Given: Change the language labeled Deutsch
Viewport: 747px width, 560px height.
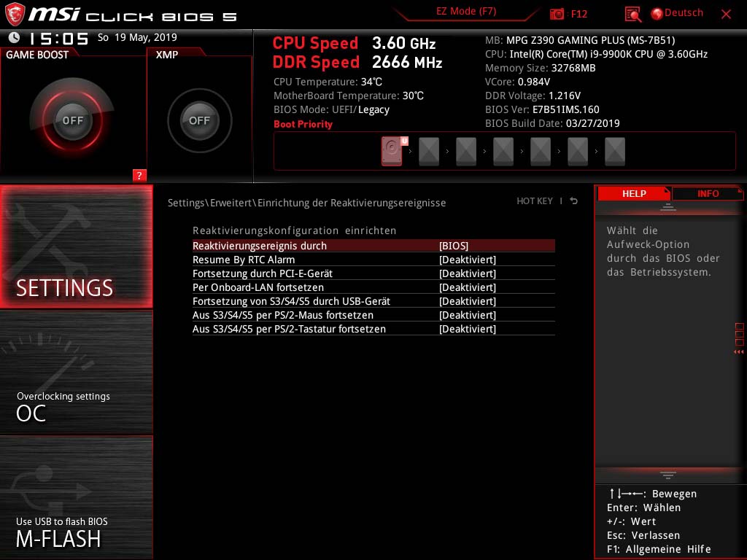Looking at the screenshot, I should [684, 13].
